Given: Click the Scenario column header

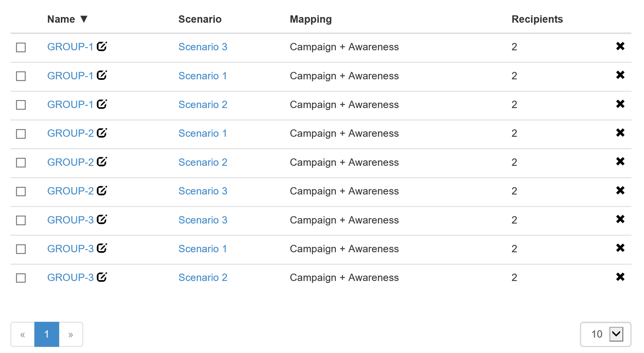Looking at the screenshot, I should coord(200,19).
